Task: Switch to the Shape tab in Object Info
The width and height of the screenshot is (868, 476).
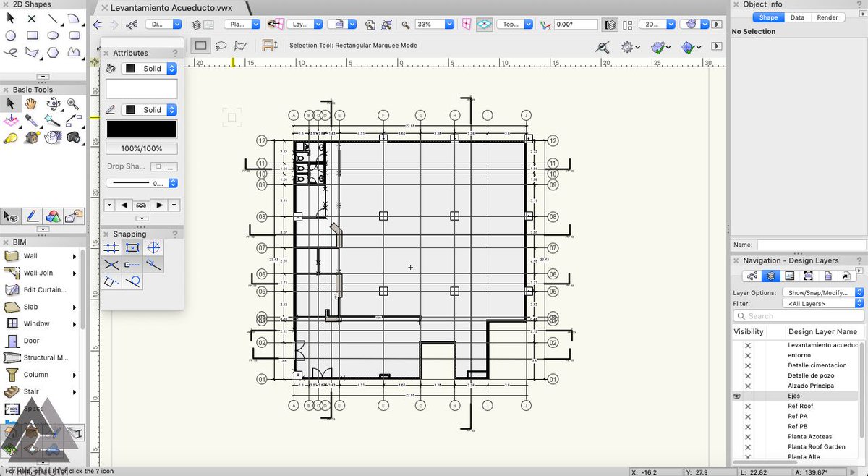Action: coord(769,17)
